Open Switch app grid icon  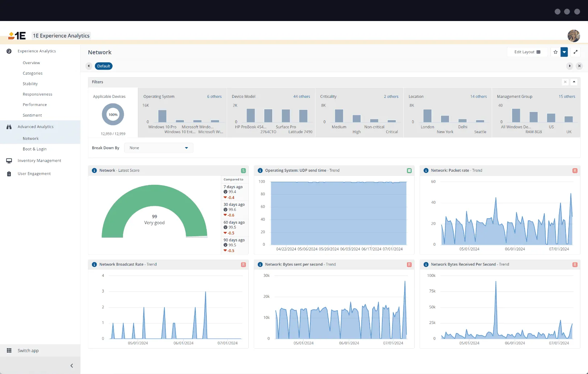pyautogui.click(x=9, y=350)
